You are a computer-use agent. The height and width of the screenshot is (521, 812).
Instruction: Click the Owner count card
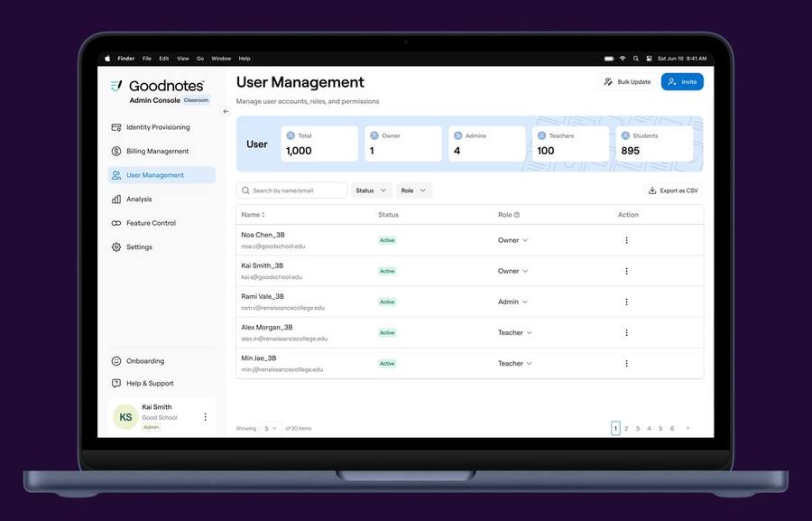403,144
